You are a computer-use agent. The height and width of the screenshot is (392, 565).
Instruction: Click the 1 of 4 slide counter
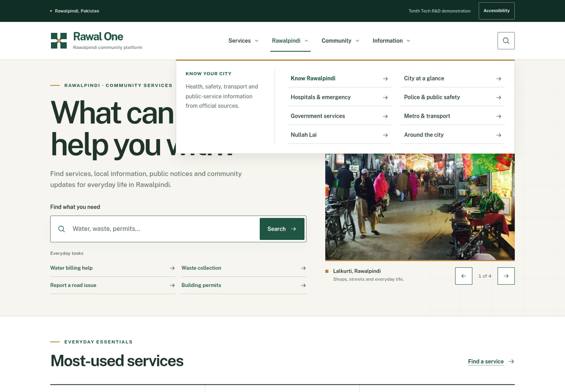(x=485, y=276)
